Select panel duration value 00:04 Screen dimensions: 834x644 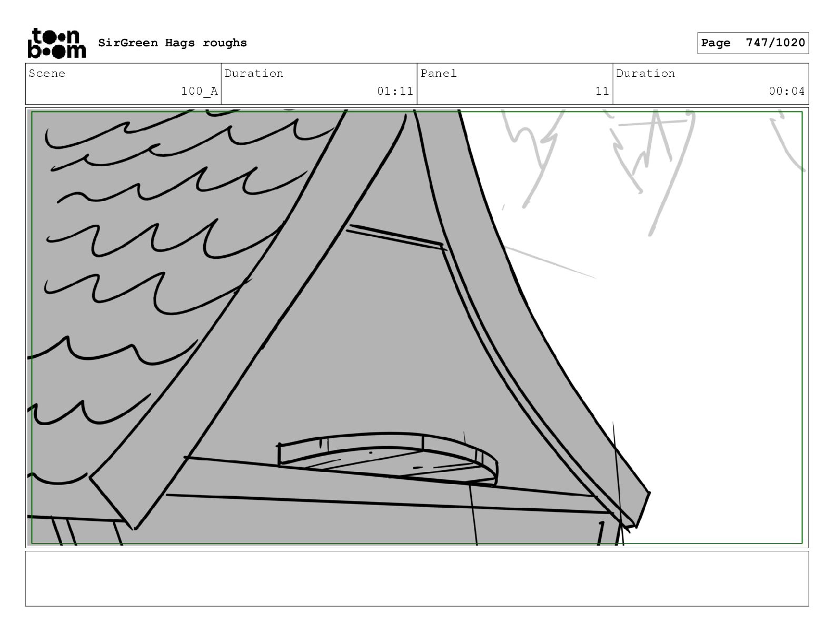(787, 91)
